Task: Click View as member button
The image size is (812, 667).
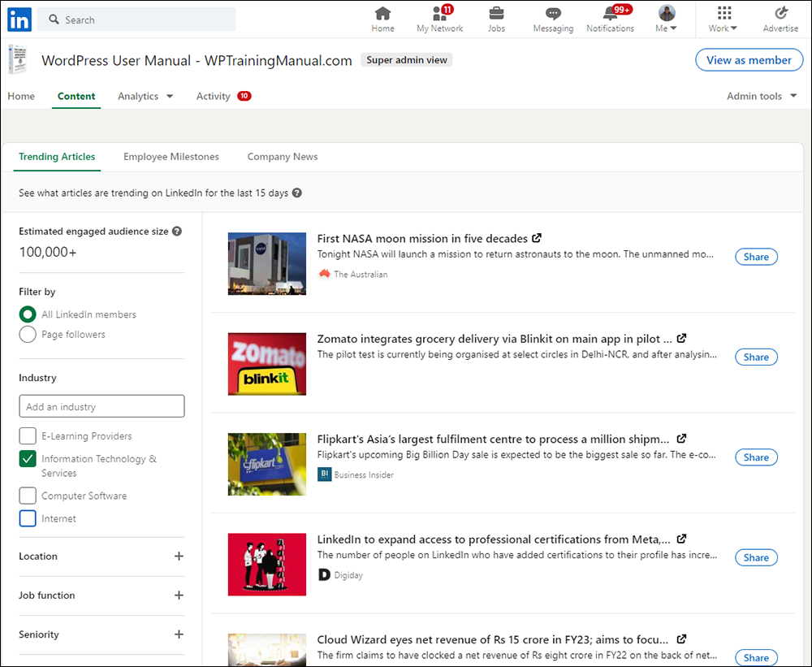Action: [749, 60]
